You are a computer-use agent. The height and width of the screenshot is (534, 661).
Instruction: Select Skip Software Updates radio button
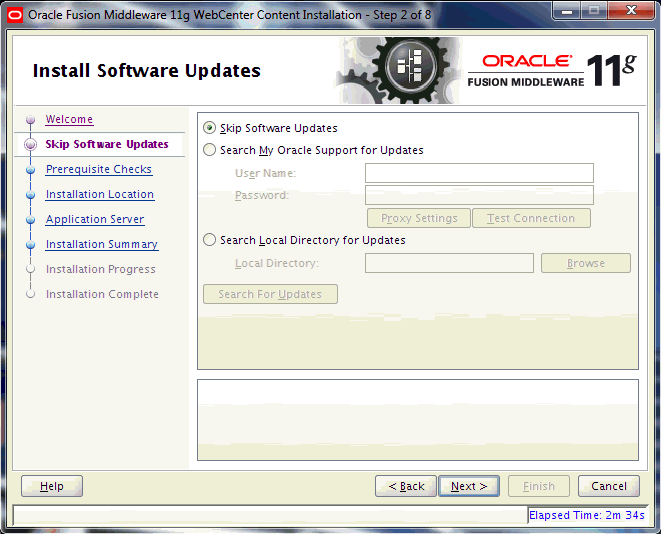(x=210, y=128)
